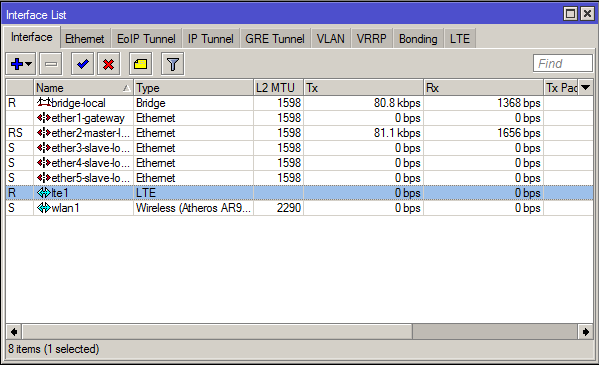Switch to the VLAN tab

tap(330, 39)
